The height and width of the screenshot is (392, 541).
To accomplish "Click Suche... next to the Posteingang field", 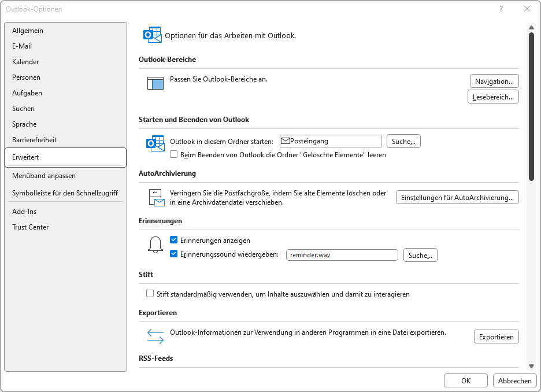I will coord(403,141).
